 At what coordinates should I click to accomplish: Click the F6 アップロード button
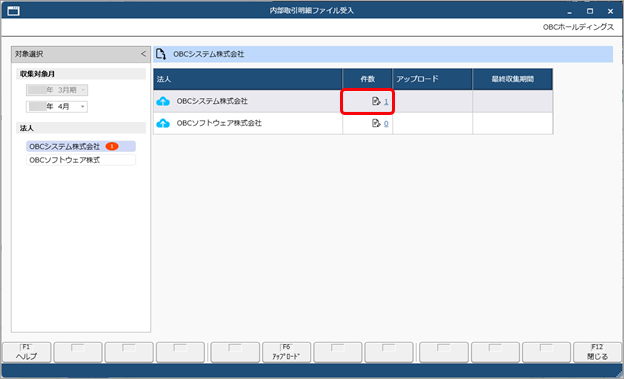pyautogui.click(x=286, y=352)
